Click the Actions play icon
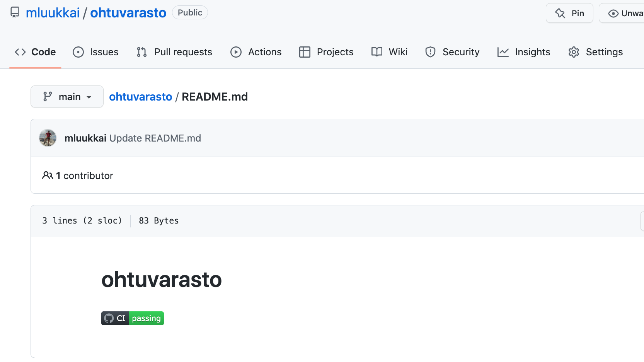Viewport: 644px width, 362px height. pyautogui.click(x=236, y=52)
